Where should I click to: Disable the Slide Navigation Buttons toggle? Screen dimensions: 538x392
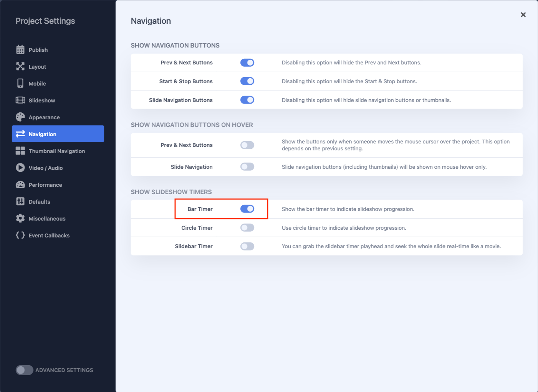(247, 100)
